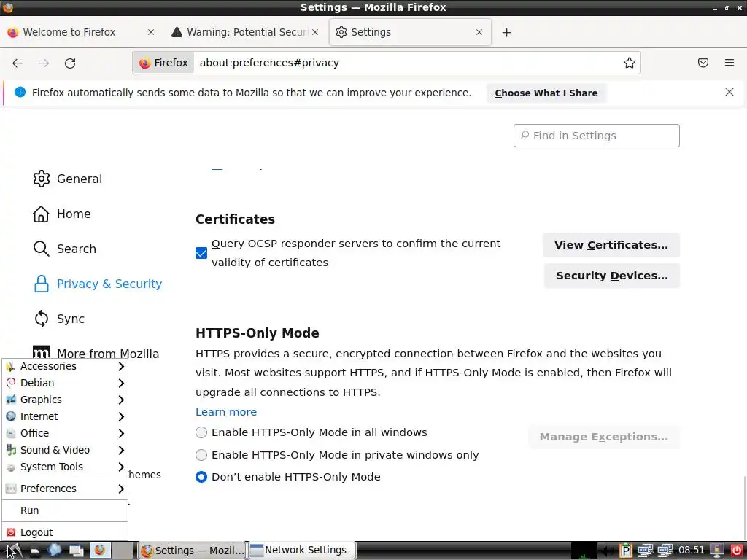
Task: Click the second network monitor tray icon
Action: 665,551
